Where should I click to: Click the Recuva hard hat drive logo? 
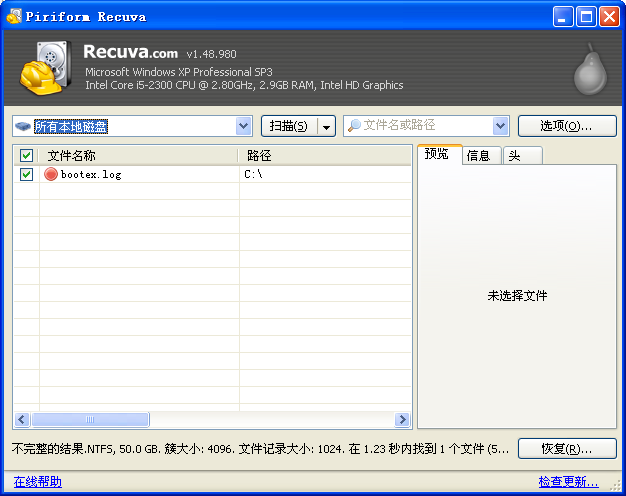tap(46, 68)
